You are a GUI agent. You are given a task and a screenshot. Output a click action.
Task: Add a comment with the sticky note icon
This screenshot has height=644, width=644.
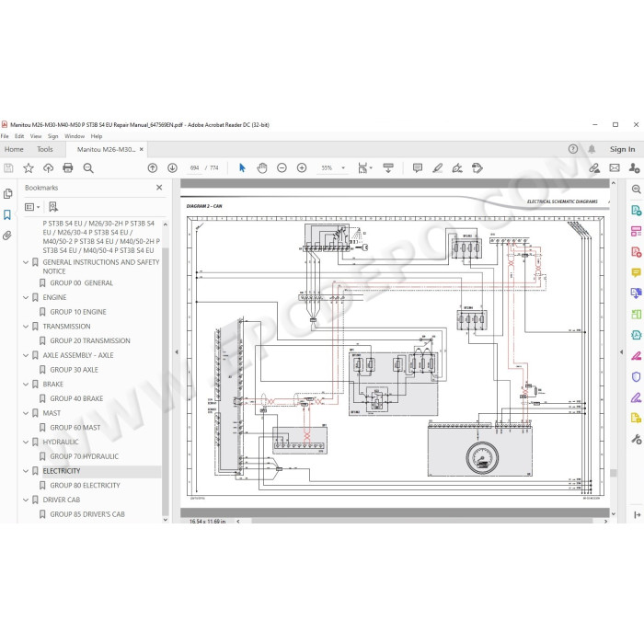(x=418, y=168)
